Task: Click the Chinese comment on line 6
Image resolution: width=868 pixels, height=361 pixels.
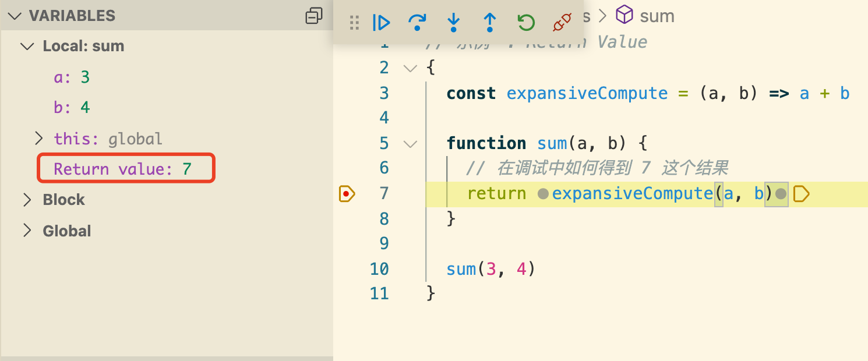Action: [597, 168]
